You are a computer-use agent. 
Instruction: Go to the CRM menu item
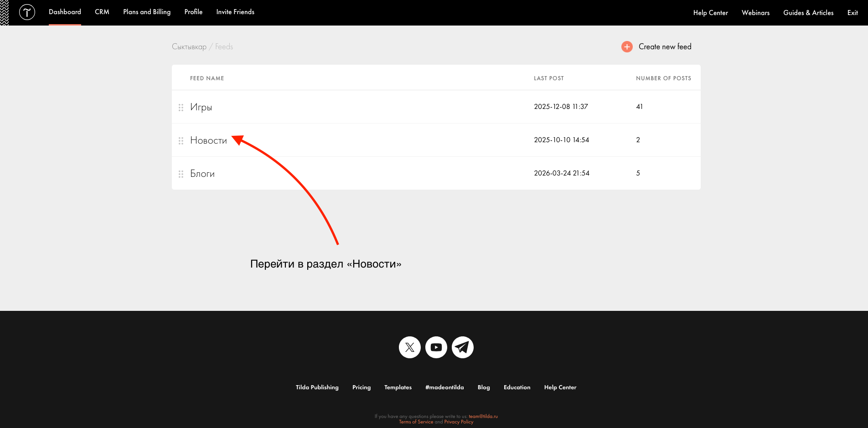(x=102, y=12)
